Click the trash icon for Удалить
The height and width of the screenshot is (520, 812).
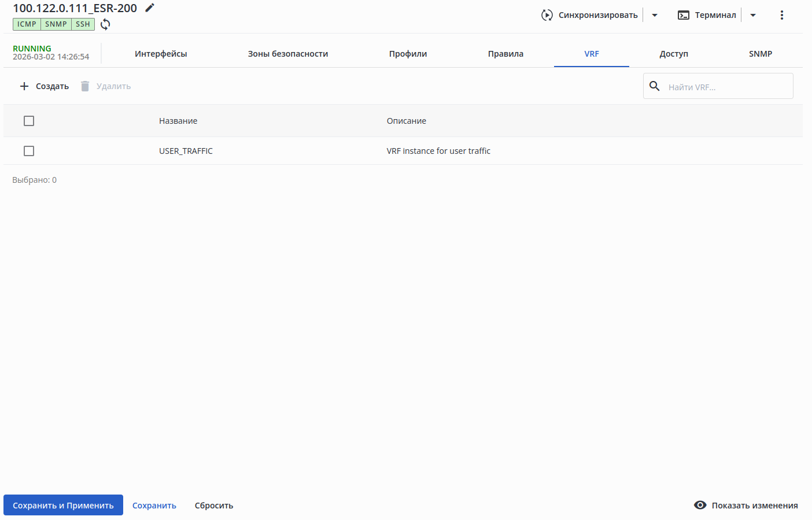(x=85, y=86)
